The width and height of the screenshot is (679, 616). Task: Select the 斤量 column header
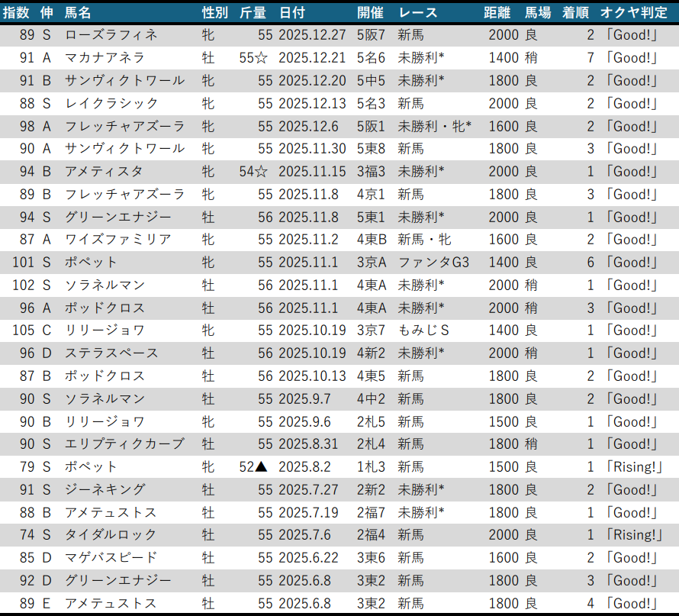click(253, 12)
